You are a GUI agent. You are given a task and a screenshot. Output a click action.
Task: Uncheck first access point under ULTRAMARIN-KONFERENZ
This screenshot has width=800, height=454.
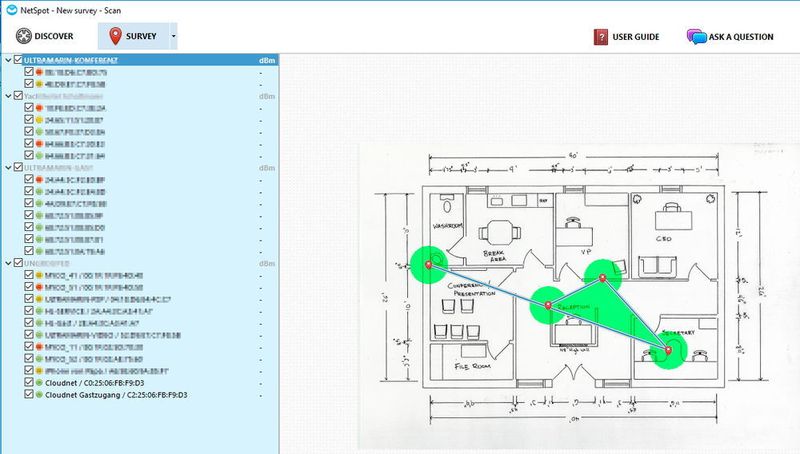[29, 71]
